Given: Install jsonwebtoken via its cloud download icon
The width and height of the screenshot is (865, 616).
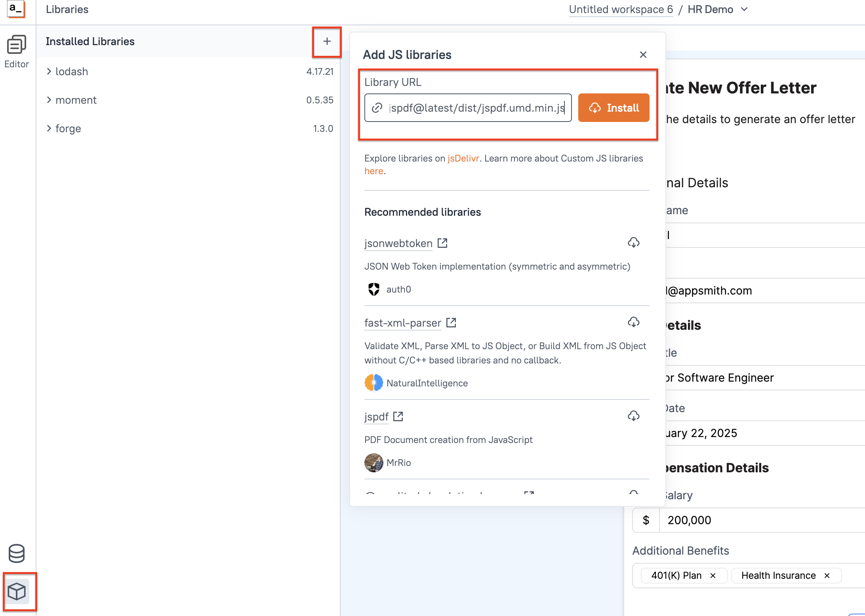Looking at the screenshot, I should pyautogui.click(x=633, y=243).
